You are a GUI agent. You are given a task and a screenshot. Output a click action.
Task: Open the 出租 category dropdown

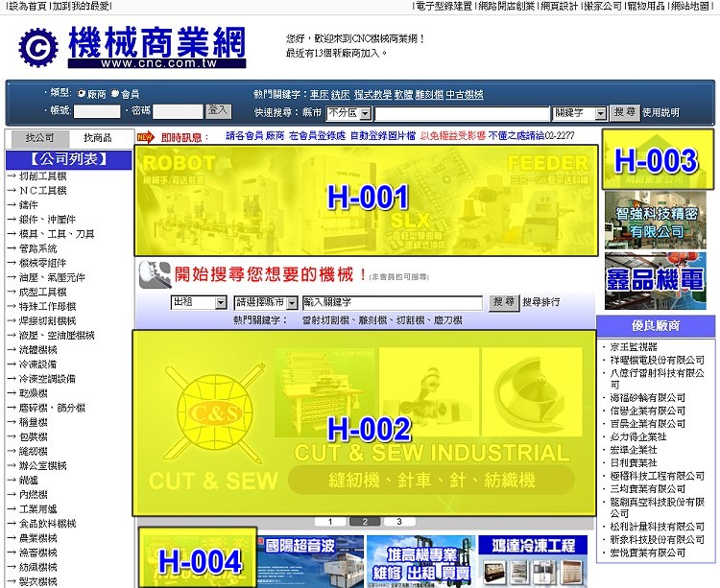click(x=199, y=302)
